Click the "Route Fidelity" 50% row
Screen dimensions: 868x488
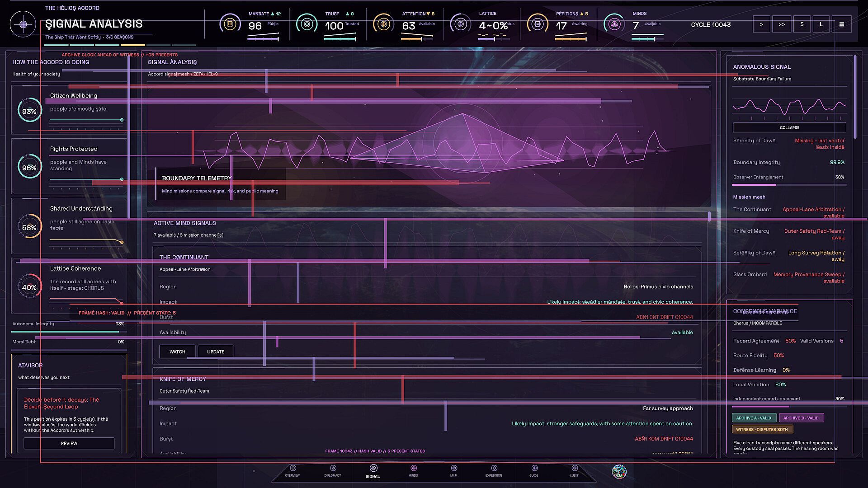[x=759, y=356]
